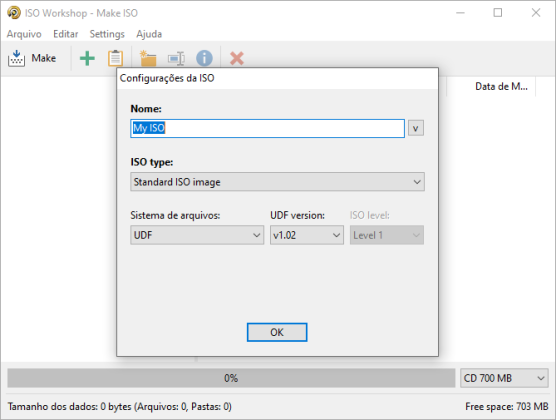The width and height of the screenshot is (556, 420).
Task: Open the UDF version v1.02 dropdown
Action: click(307, 235)
